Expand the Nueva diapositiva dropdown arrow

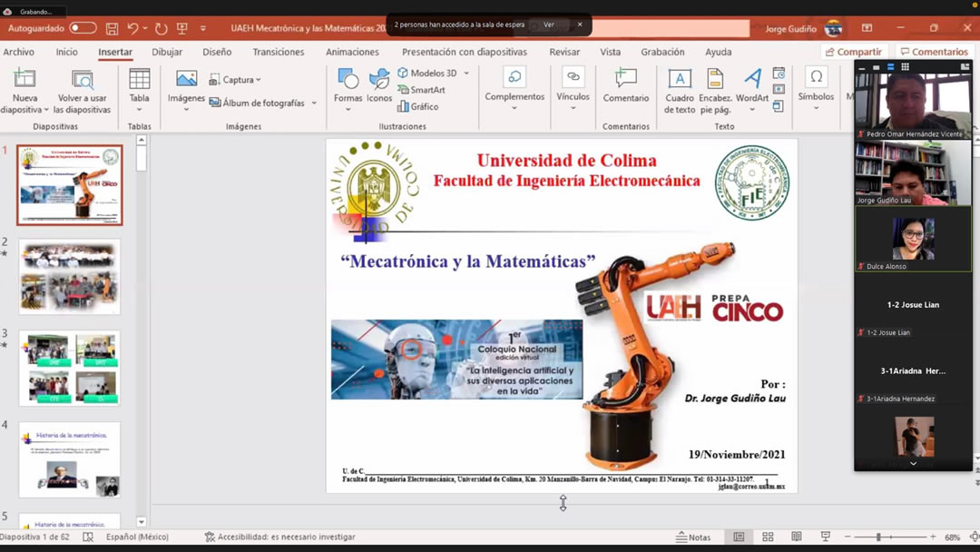[46, 110]
